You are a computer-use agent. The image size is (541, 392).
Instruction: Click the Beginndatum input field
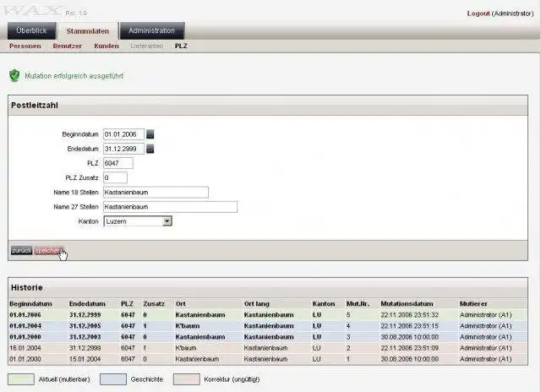(124, 134)
